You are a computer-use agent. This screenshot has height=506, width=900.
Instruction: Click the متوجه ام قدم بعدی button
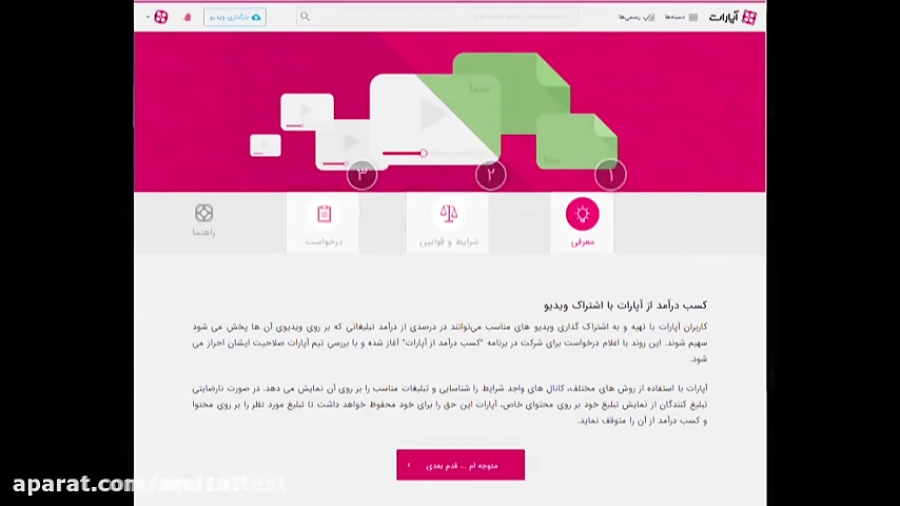pyautogui.click(x=460, y=465)
